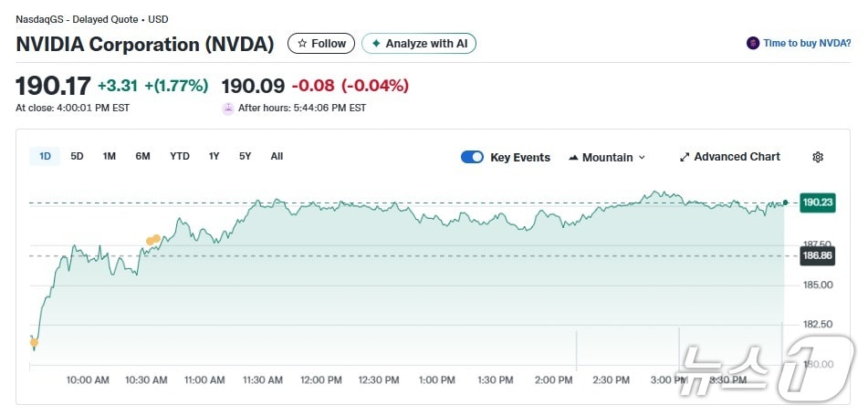The width and height of the screenshot is (868, 415).
Task: Toggle the Key Events switch off
Action: point(472,157)
